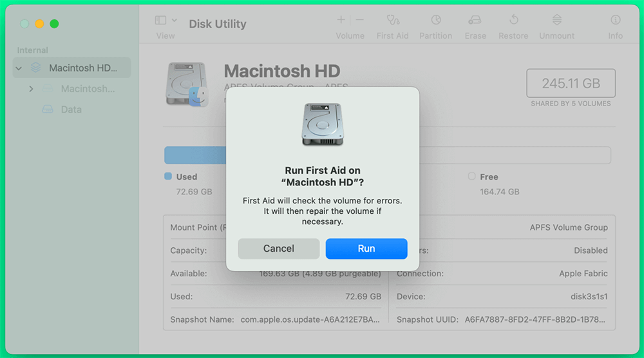Expand the nested Macintosh volume row
Screen dimensions: 644x358
click(x=31, y=89)
